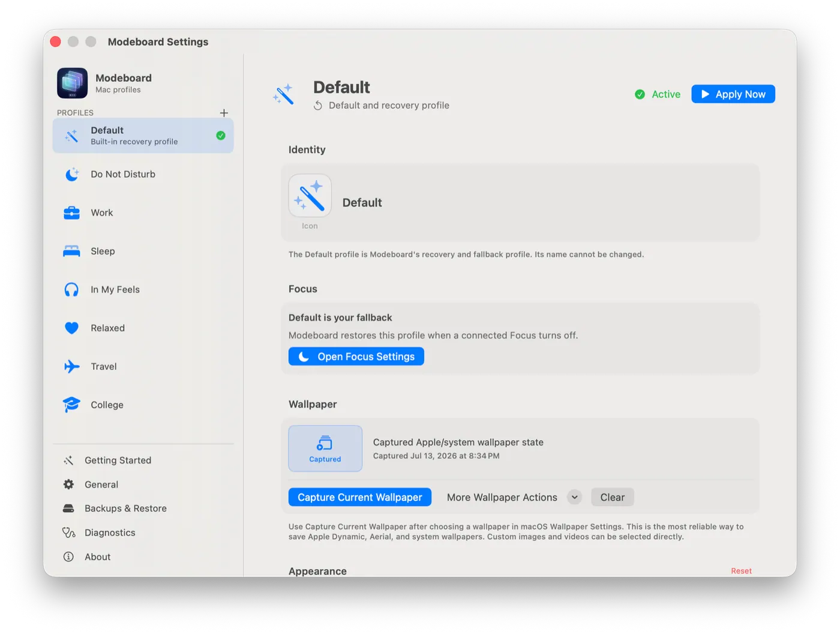Close the Modeboard Settings window
Image resolution: width=840 pixels, height=634 pixels.
pos(56,41)
